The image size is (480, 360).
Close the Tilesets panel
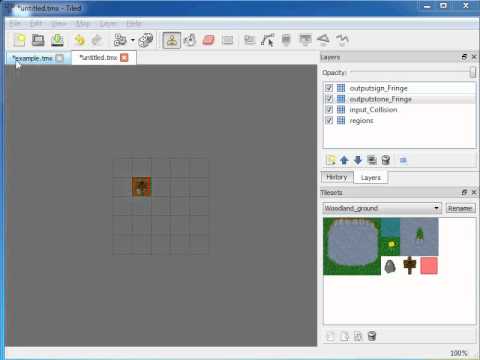click(x=474, y=192)
